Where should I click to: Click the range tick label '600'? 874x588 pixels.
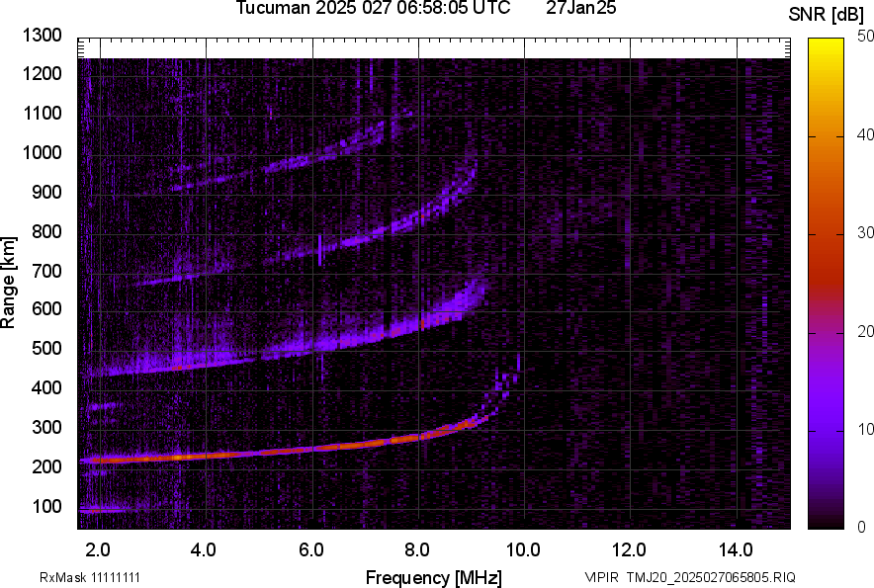click(x=46, y=308)
